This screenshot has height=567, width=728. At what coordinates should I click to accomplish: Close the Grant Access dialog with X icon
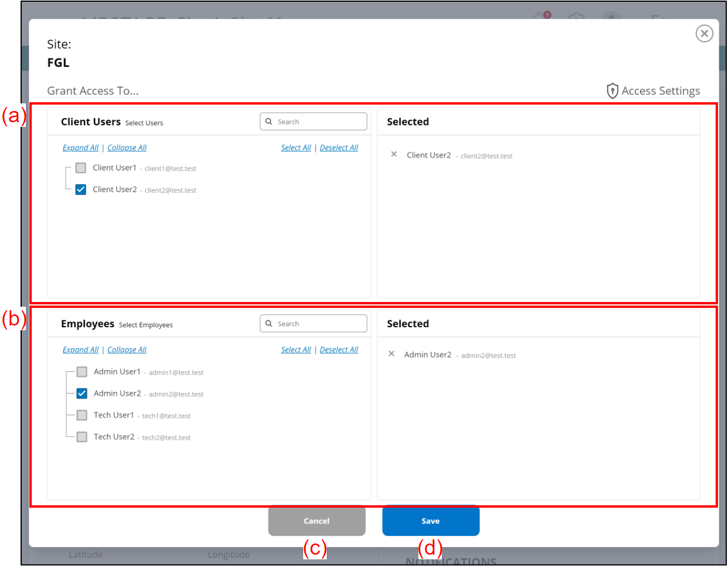(x=704, y=33)
